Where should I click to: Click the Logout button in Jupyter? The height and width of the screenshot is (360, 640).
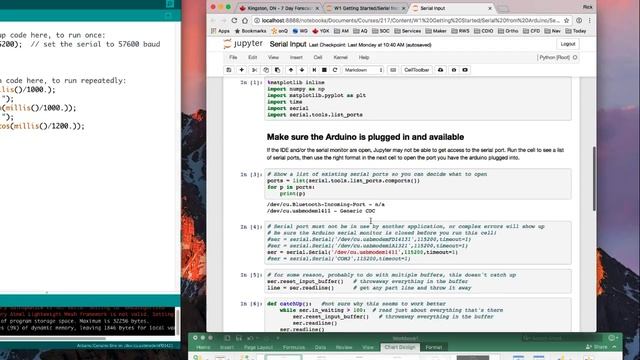(x=568, y=44)
